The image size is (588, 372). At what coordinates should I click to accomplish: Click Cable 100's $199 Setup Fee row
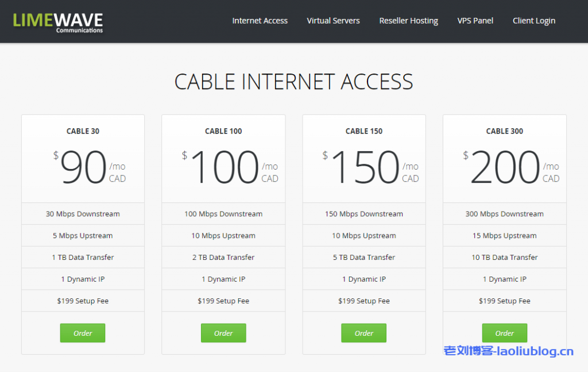pyautogui.click(x=223, y=301)
